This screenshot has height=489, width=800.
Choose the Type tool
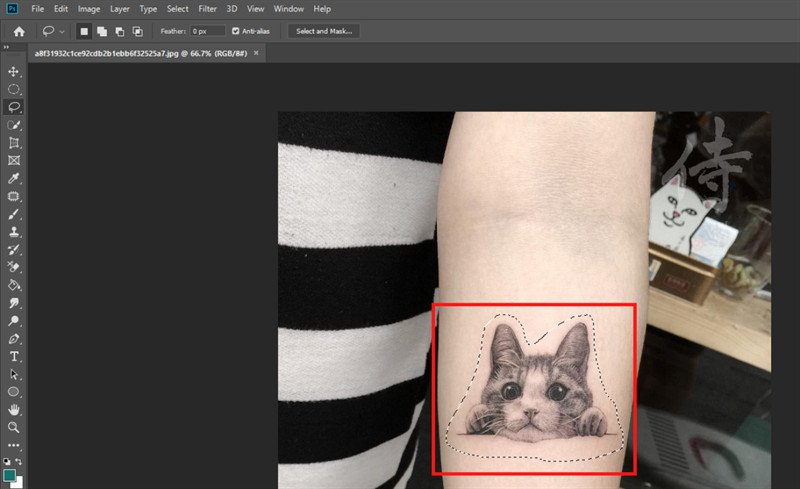[x=14, y=356]
